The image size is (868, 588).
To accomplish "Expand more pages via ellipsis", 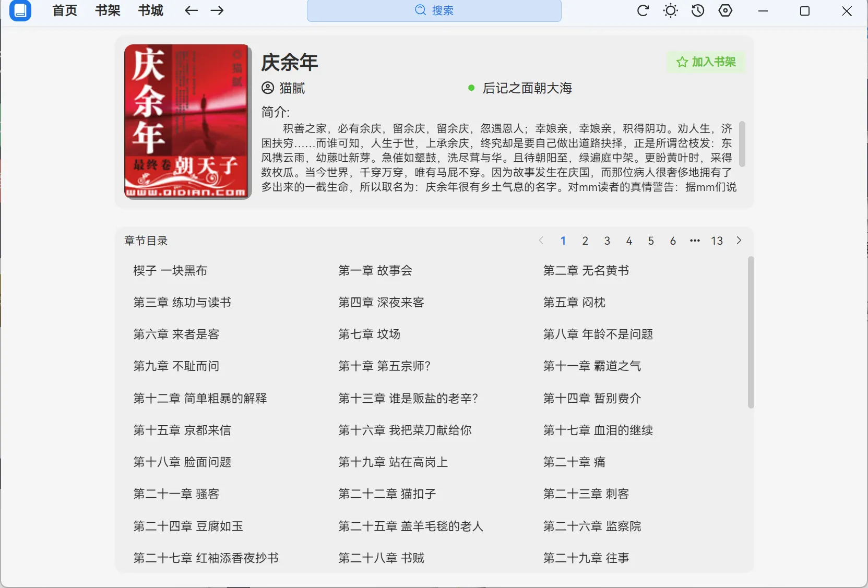I will click(695, 241).
